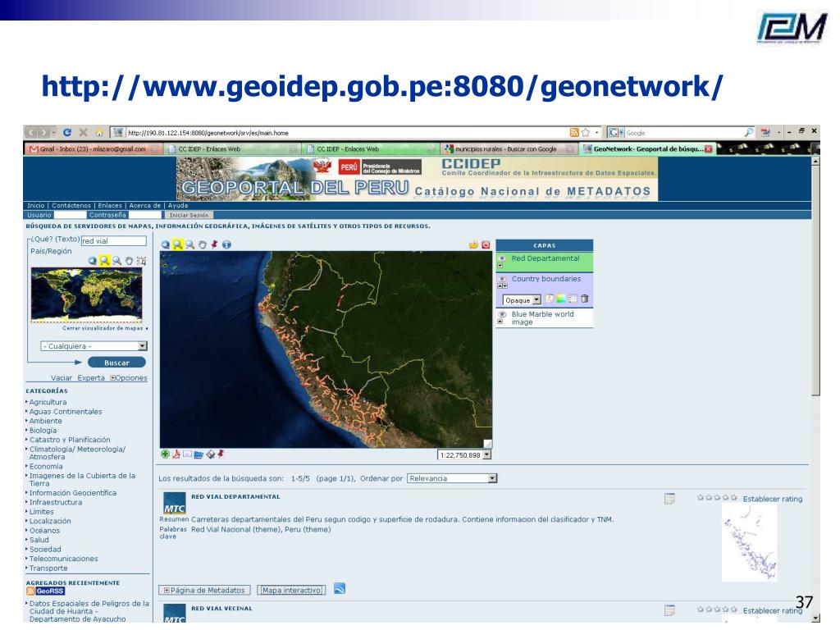
Task: Move Red Departamental layer down with arrow
Action: click(x=500, y=266)
